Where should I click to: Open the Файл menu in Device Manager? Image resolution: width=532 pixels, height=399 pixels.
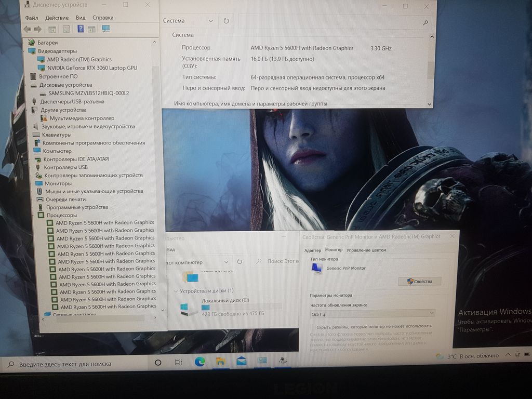[31, 18]
